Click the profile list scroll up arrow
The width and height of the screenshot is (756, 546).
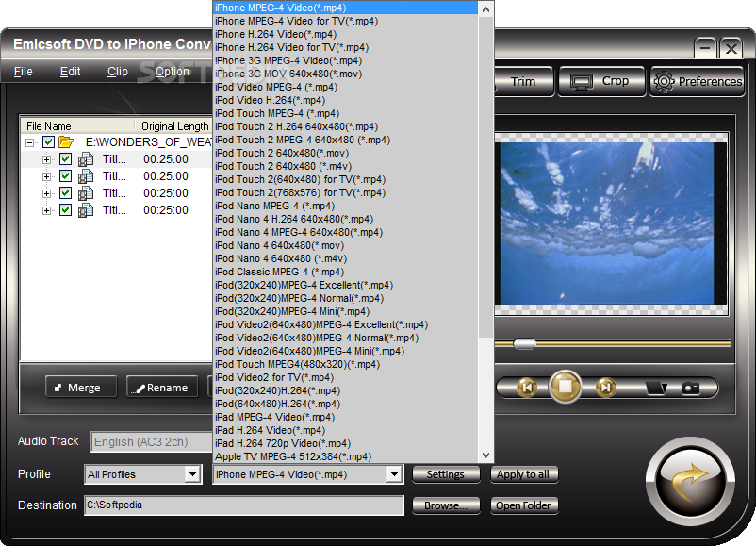tap(486, 9)
